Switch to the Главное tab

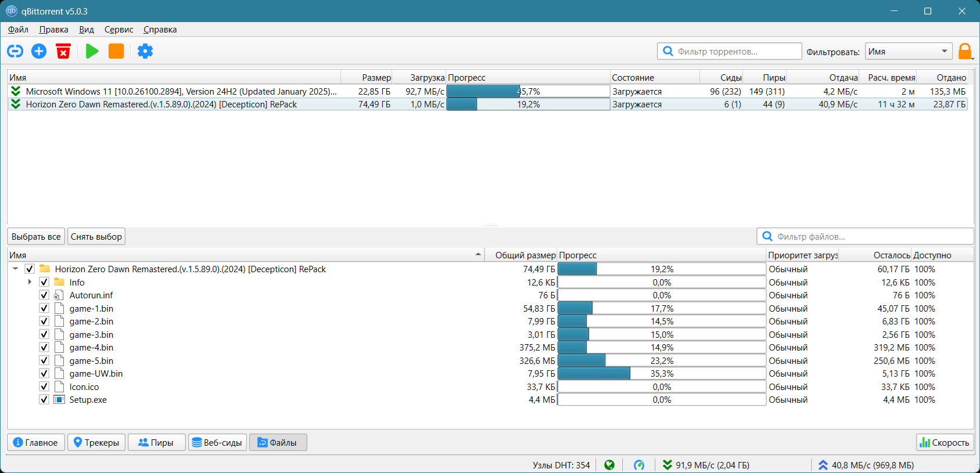pyautogui.click(x=36, y=442)
